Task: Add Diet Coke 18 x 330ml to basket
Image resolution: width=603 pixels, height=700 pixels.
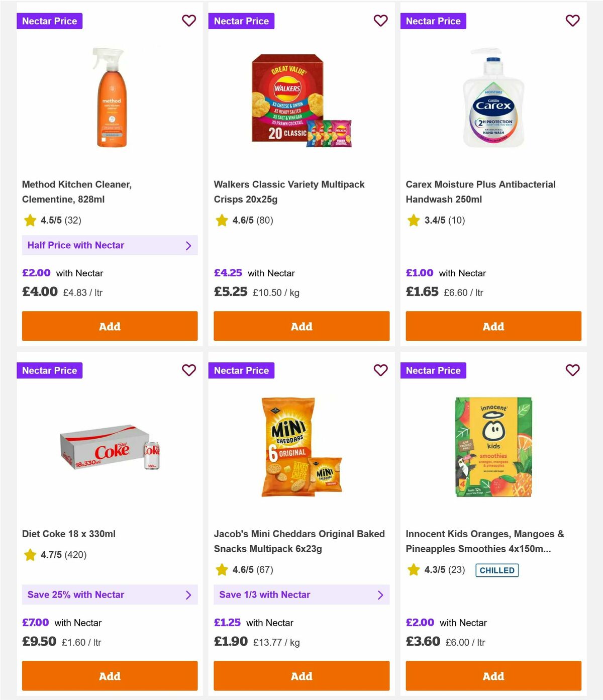Action: pos(110,676)
